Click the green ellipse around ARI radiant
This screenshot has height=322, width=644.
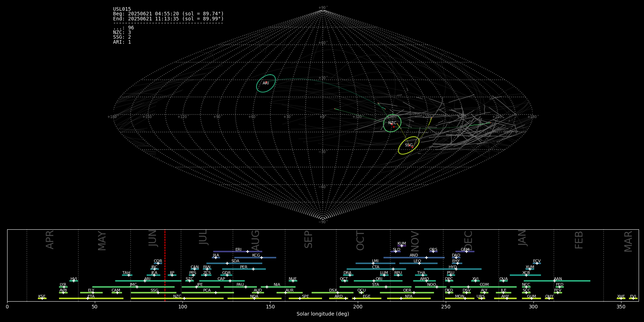pyautogui.click(x=266, y=83)
